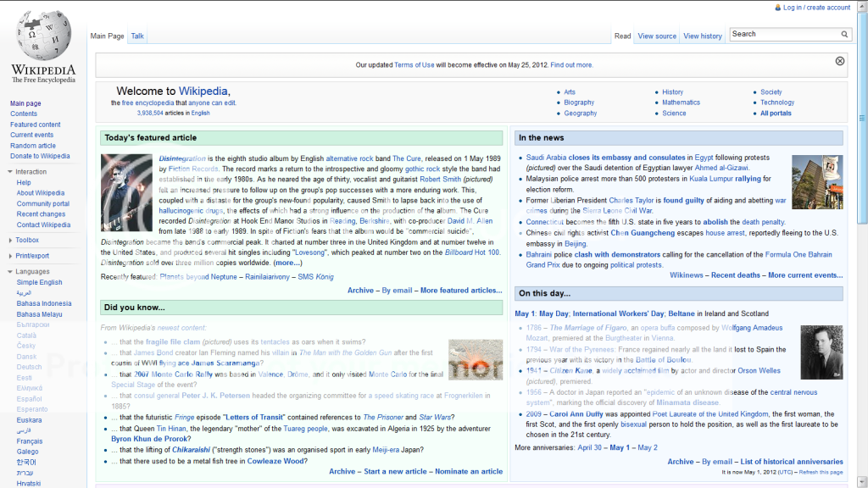Click the Wikipedia globe logo
The width and height of the screenshot is (868, 488).
[x=44, y=35]
